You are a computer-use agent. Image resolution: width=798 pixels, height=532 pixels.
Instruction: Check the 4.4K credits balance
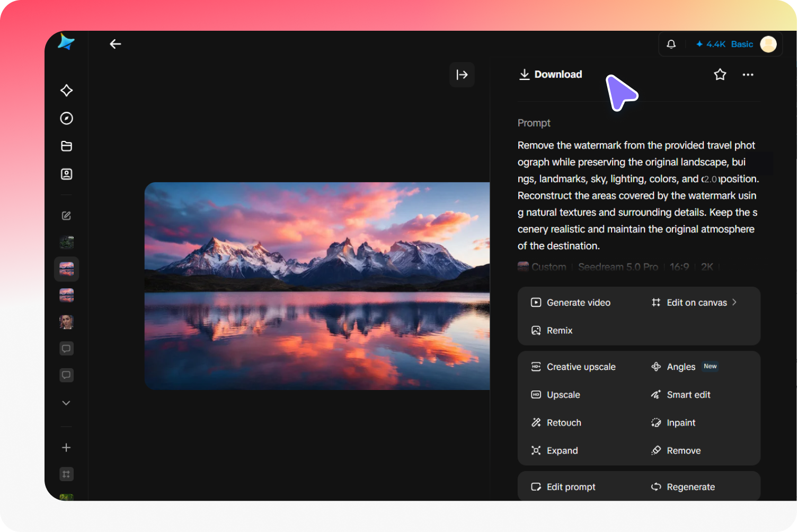click(x=711, y=45)
